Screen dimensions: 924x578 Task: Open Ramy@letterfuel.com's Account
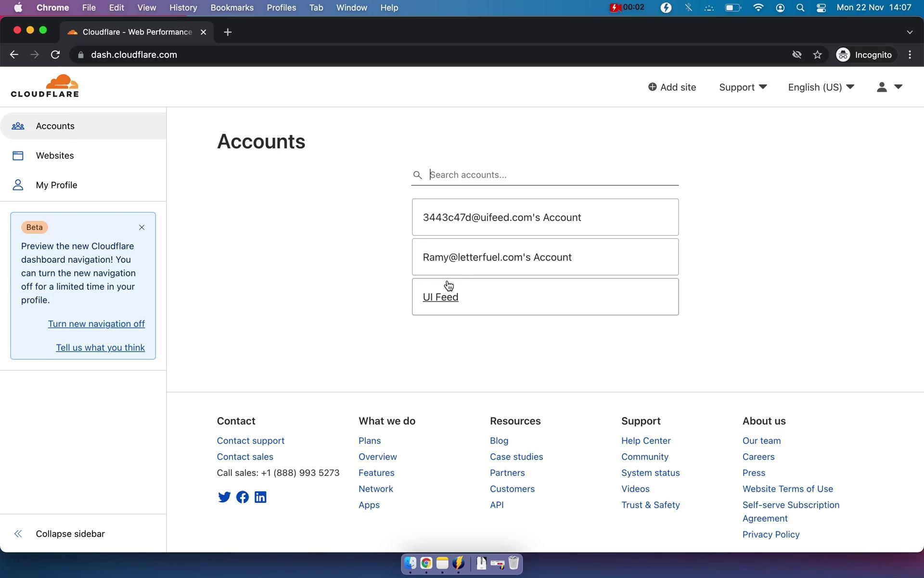click(x=497, y=257)
